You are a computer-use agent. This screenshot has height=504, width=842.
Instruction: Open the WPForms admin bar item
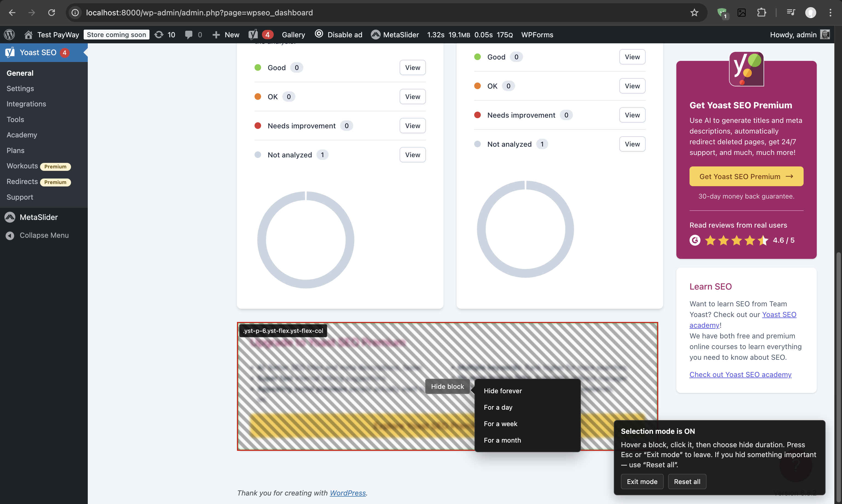537,35
